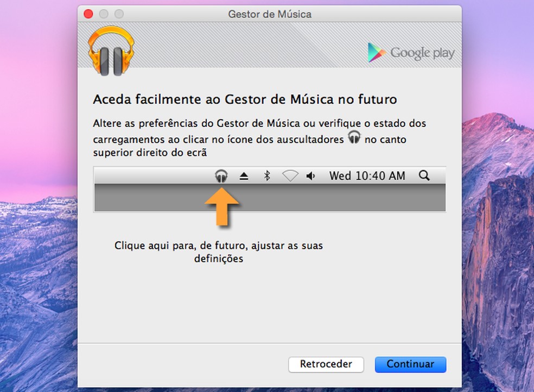Click Wed 10:40 AM clock display
Image resolution: width=534 pixels, height=392 pixels.
click(x=367, y=175)
